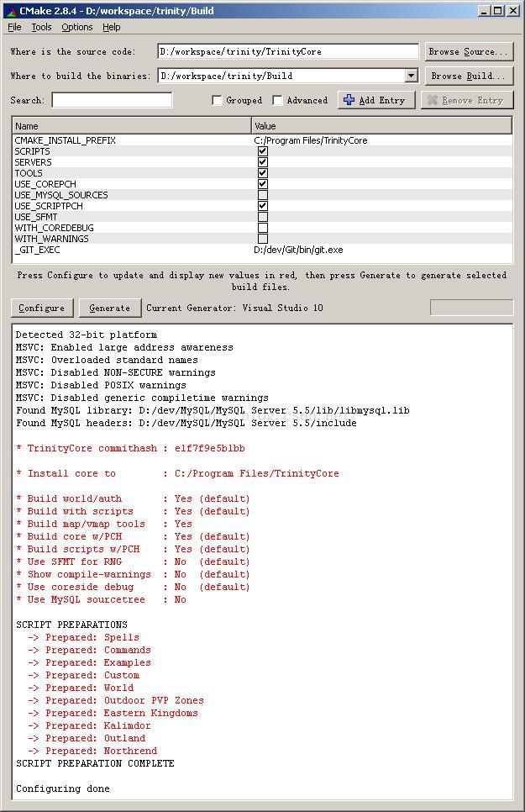Image resolution: width=525 pixels, height=812 pixels.
Task: Open the Options menu
Action: click(x=77, y=27)
